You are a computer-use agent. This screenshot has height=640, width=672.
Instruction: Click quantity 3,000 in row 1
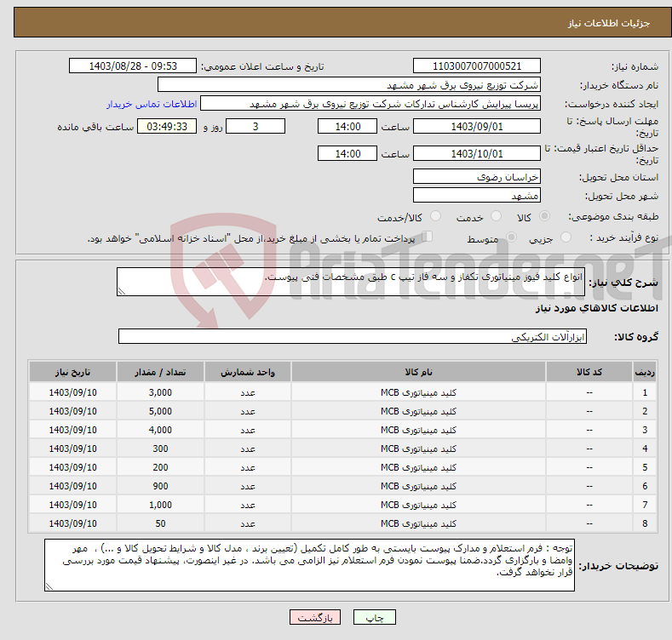pyautogui.click(x=160, y=392)
